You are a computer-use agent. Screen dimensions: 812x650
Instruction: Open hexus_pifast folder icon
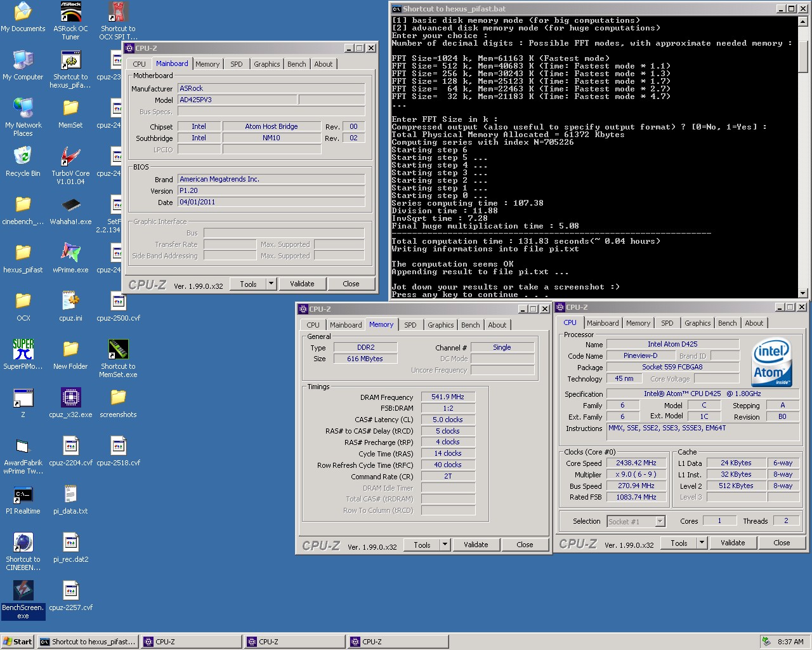pyautogui.click(x=23, y=258)
